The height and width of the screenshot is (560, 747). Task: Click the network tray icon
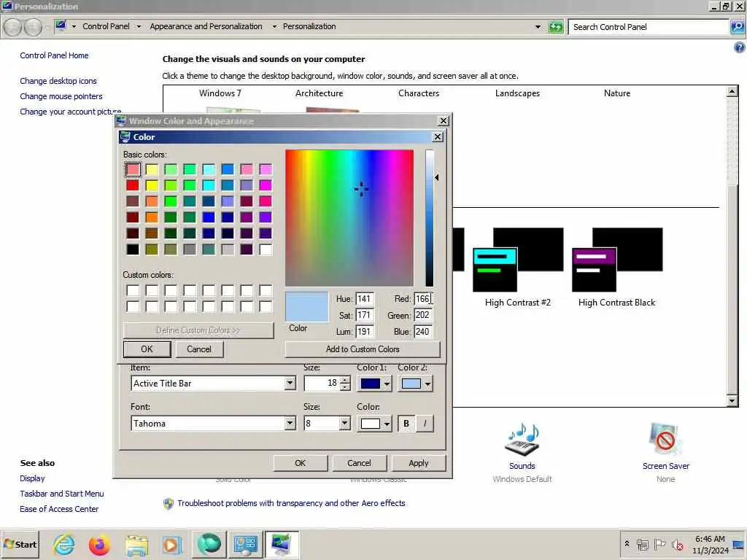point(642,544)
